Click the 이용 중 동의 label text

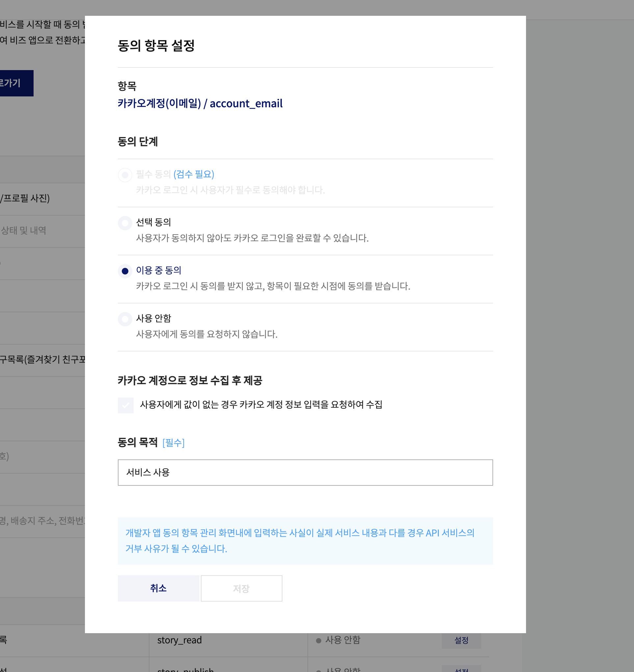click(159, 271)
